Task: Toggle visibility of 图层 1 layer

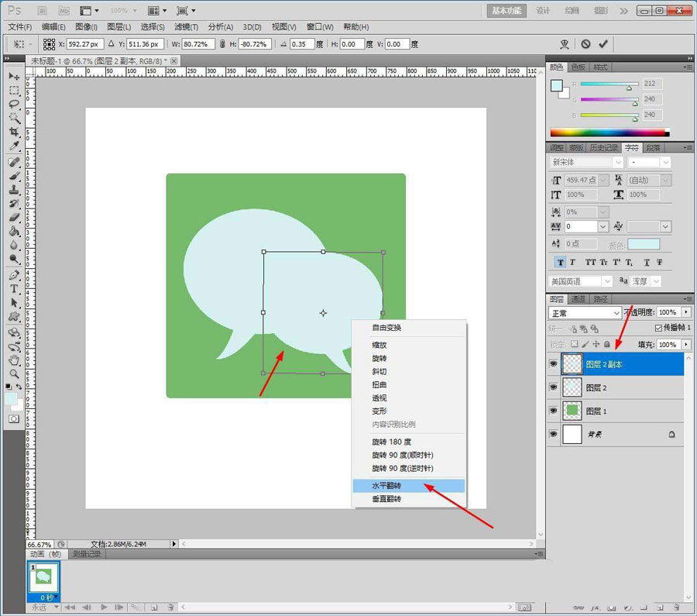Action: click(553, 410)
